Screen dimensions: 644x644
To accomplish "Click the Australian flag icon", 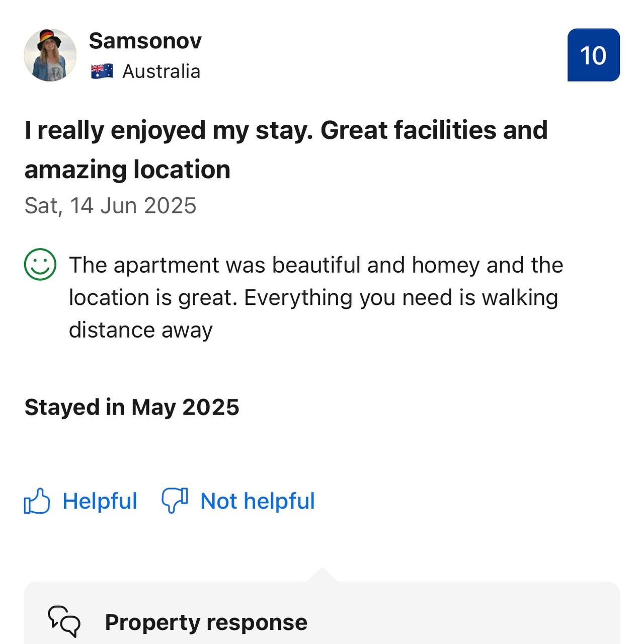I will pos(102,71).
